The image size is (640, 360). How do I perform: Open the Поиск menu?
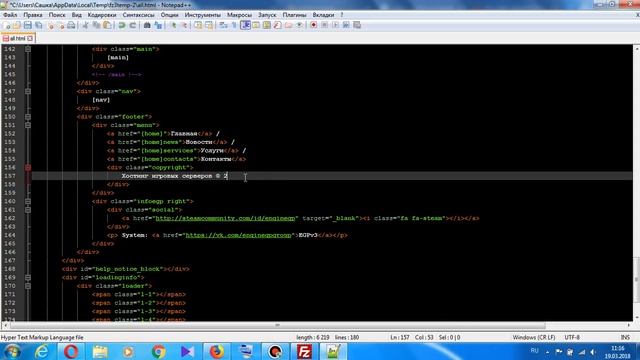(x=57, y=15)
